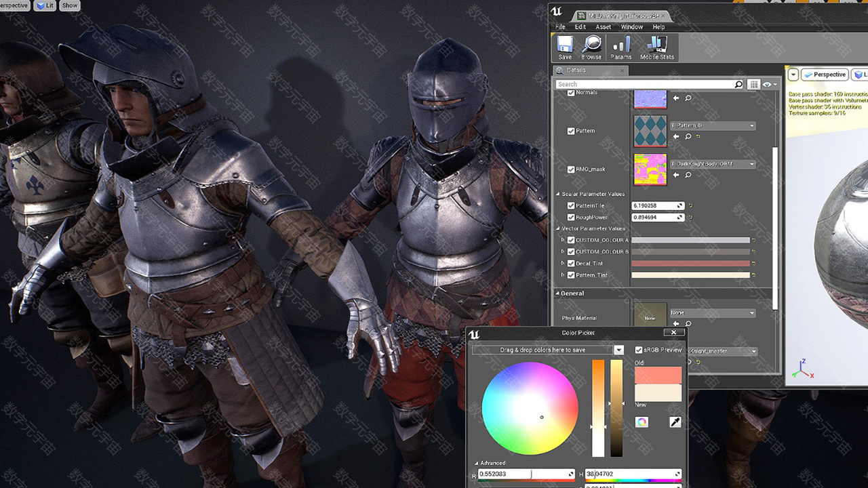Toggle CUSTOM_COLOUR A checkbox
868x488 pixels.
[x=571, y=240]
